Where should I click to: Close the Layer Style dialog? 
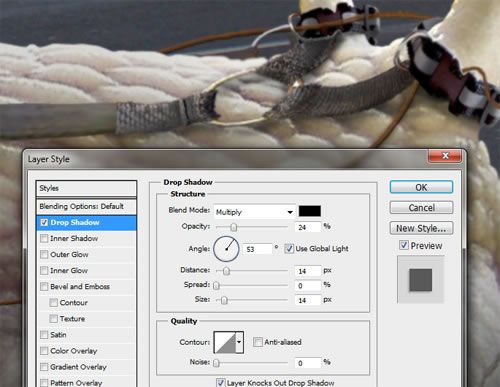click(x=445, y=156)
